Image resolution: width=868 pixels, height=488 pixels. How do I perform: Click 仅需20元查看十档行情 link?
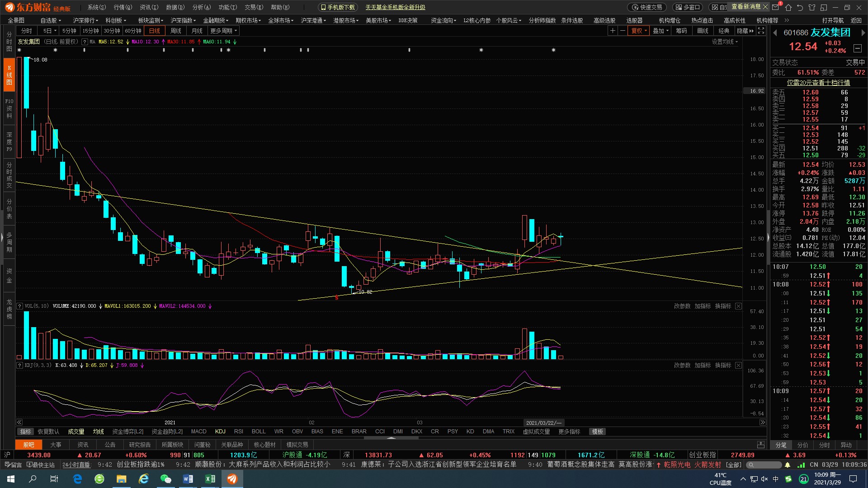[818, 83]
